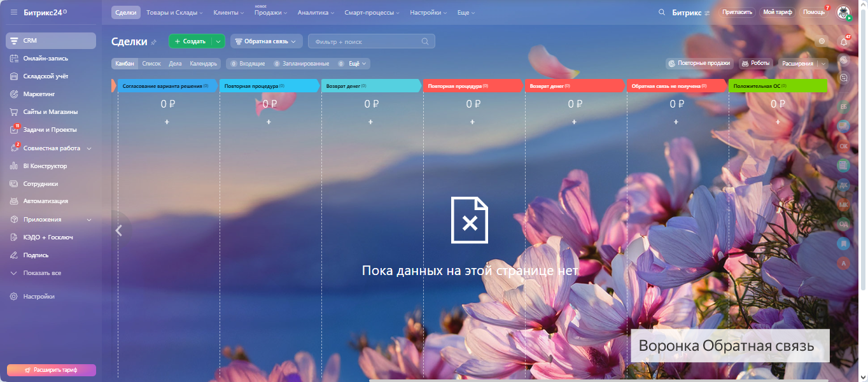Collapse the left menu via hamburger icon

14,12
